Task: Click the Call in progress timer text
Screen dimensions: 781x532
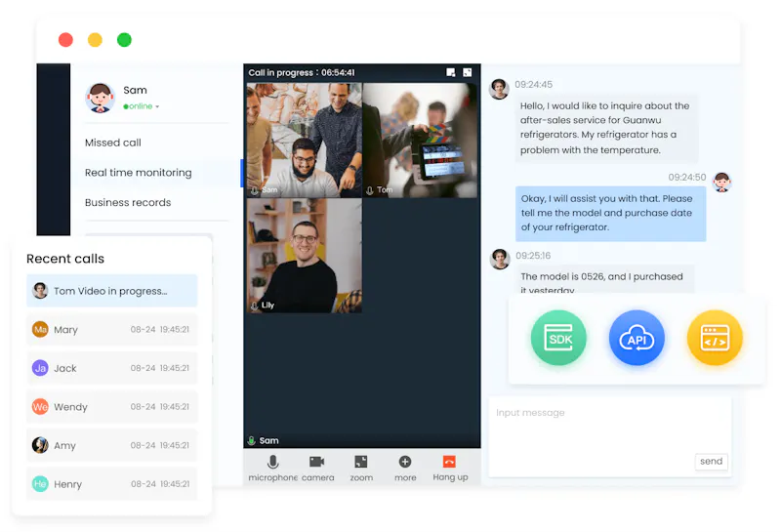Action: pyautogui.click(x=302, y=73)
